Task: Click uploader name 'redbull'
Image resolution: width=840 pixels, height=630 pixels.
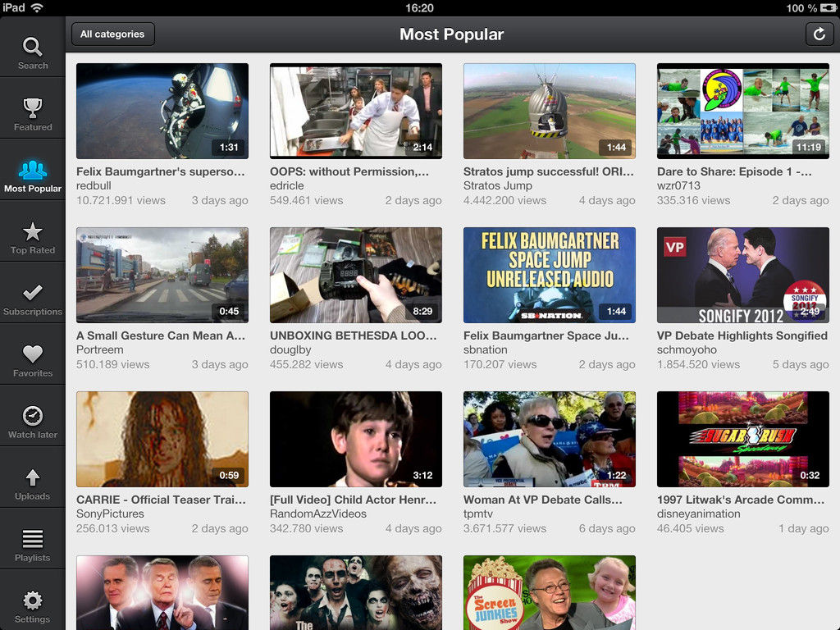Action: (x=94, y=185)
